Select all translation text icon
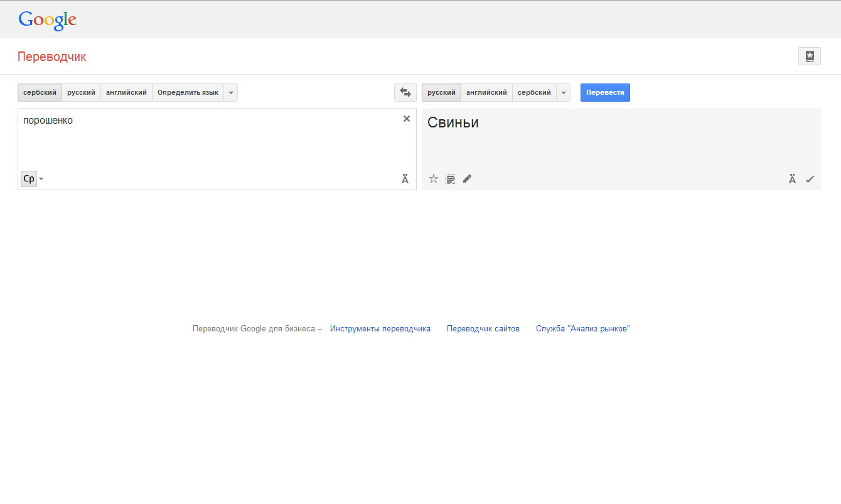Viewport: 841px width, 504px height. pyautogui.click(x=450, y=179)
